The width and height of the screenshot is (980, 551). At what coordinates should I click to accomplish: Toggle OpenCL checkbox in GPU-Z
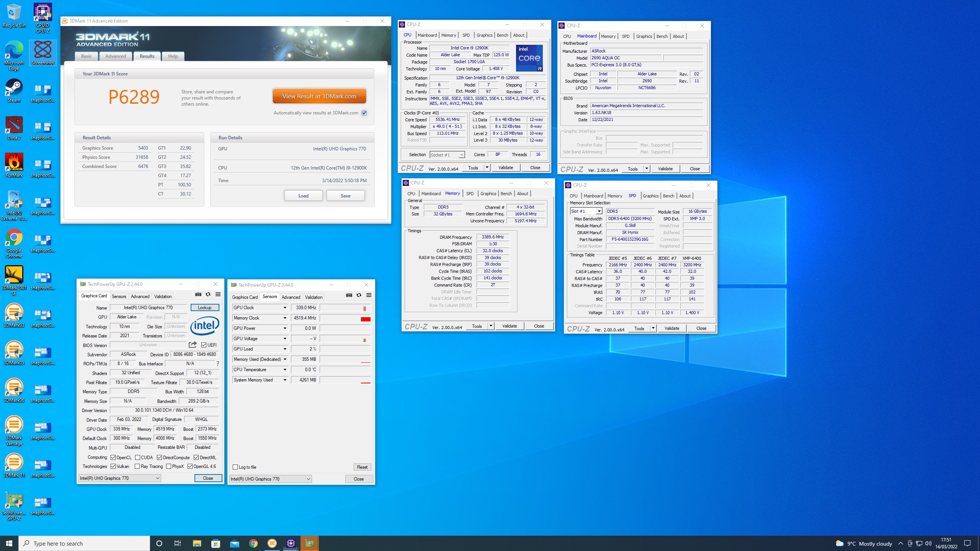[x=113, y=458]
